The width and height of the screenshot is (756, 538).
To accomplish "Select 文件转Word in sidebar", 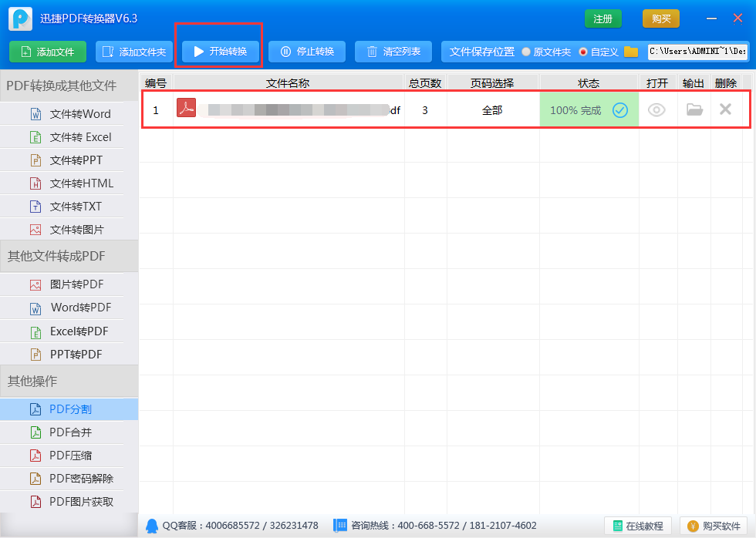I will click(79, 114).
